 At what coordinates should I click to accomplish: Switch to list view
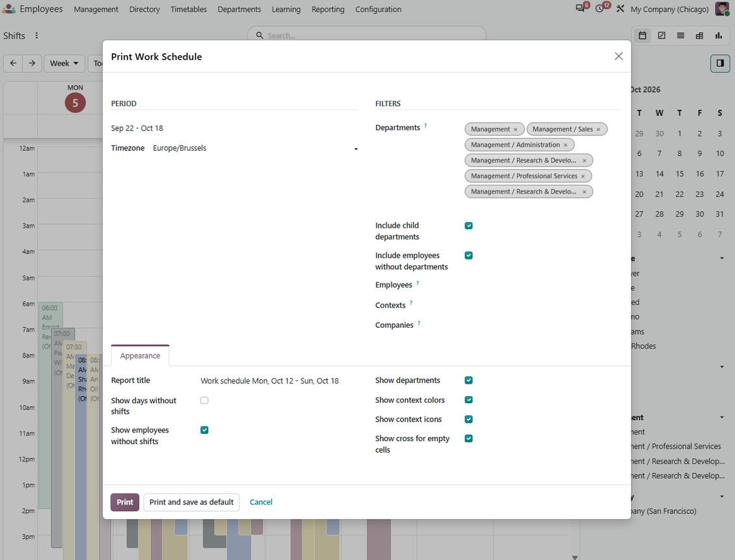click(x=680, y=36)
